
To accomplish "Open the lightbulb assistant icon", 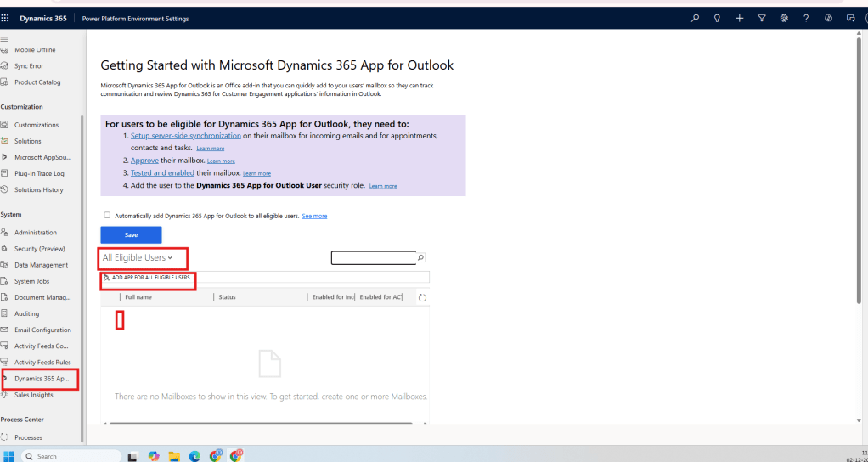I will pos(718,18).
